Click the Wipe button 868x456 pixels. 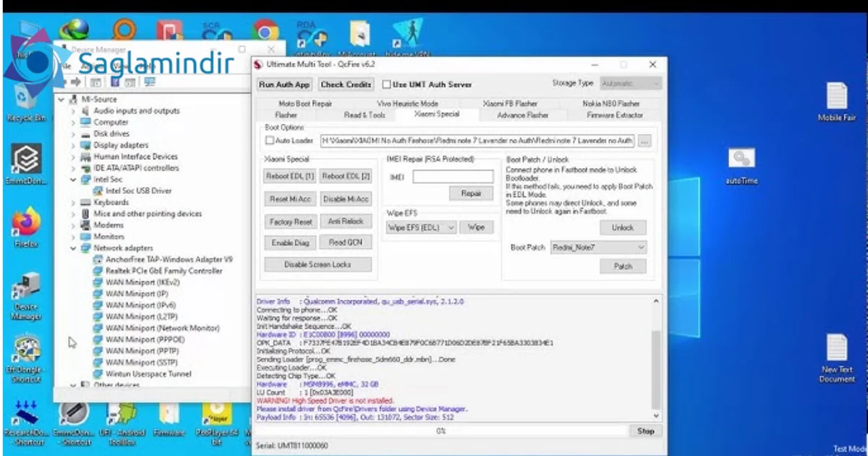pos(476,227)
